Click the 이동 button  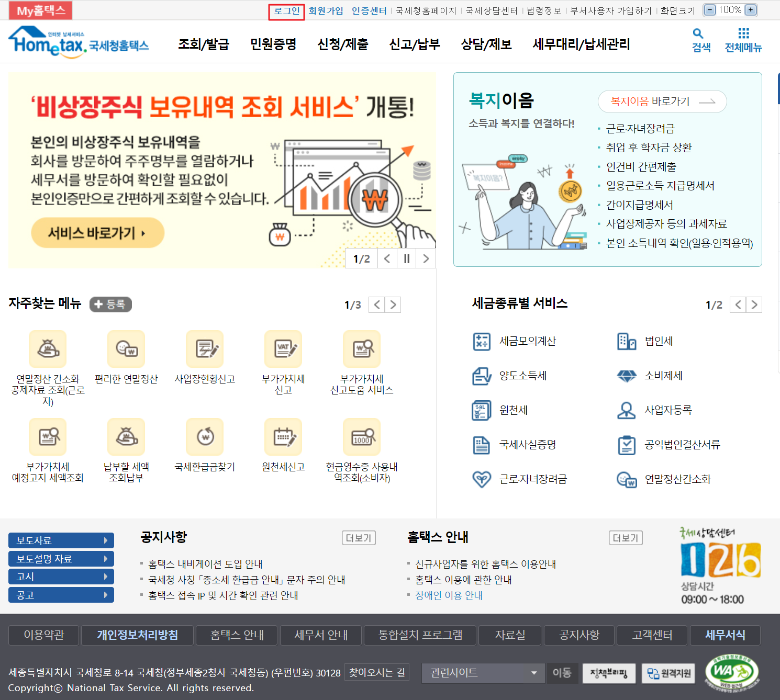coord(562,673)
